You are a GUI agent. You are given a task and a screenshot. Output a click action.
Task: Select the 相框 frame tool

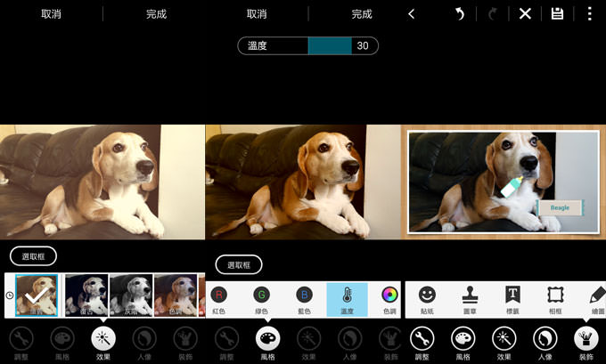555,299
